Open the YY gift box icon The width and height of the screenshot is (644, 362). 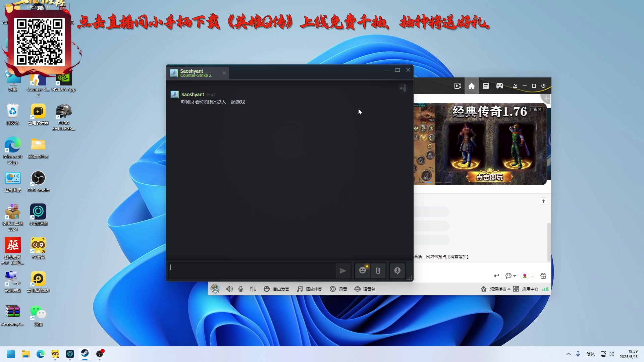pyautogui.click(x=543, y=276)
